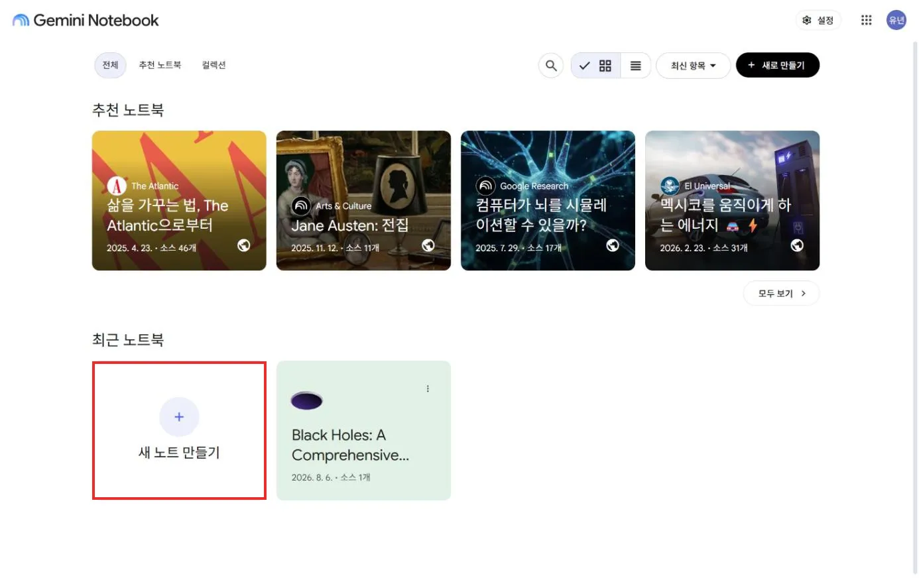Image resolution: width=919 pixels, height=588 pixels.
Task: Switch to list view layout
Action: pyautogui.click(x=635, y=66)
